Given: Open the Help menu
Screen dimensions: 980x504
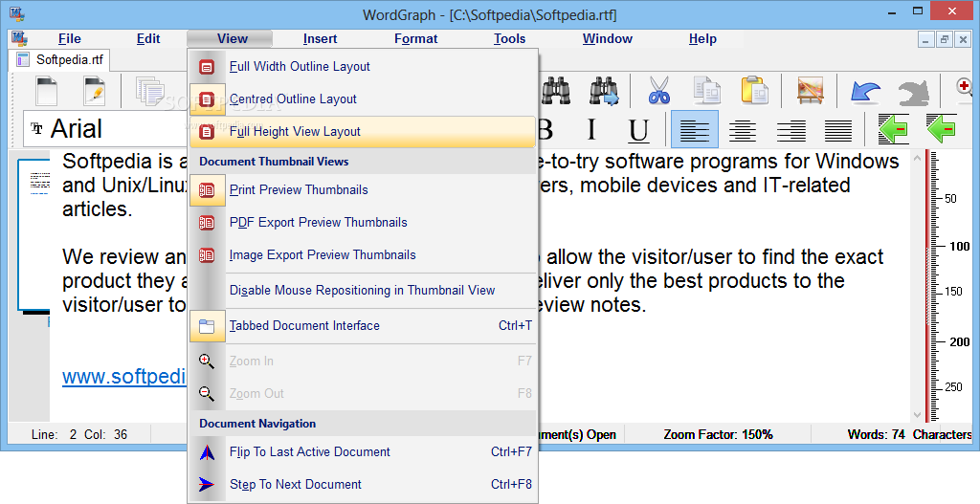Looking at the screenshot, I should (x=702, y=38).
